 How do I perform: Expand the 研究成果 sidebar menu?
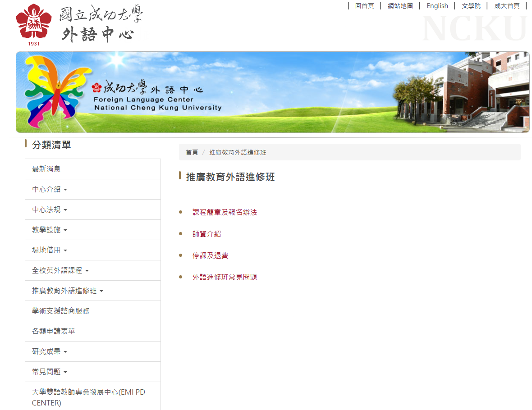[50, 351]
